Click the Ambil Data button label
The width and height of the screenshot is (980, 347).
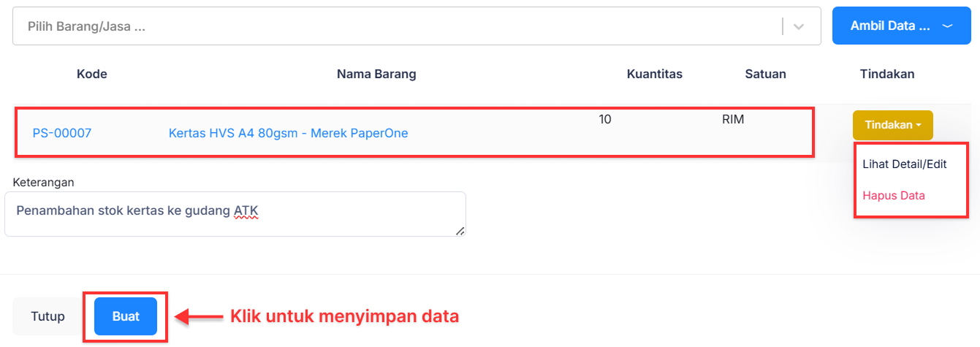point(889,26)
